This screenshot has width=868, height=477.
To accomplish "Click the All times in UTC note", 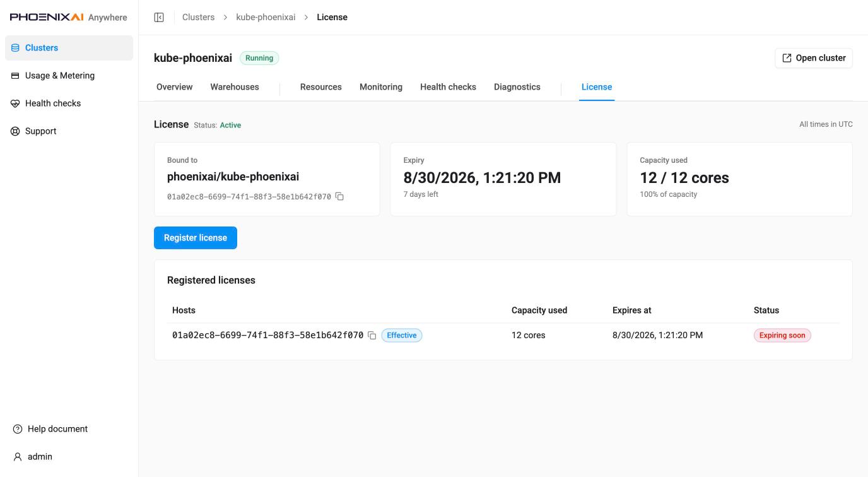I will click(x=826, y=124).
